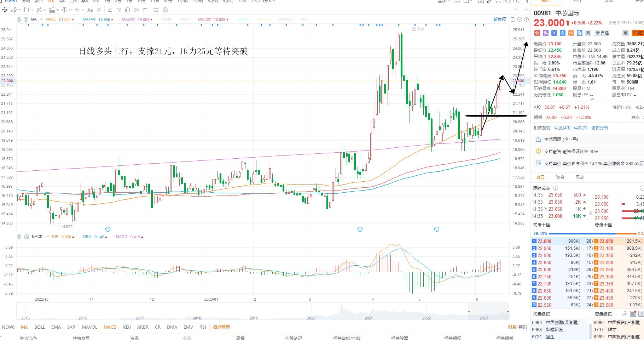The height and width of the screenshot is (340, 644).
Task: Expand the MA indicator dropdown
Action: (41, 19)
